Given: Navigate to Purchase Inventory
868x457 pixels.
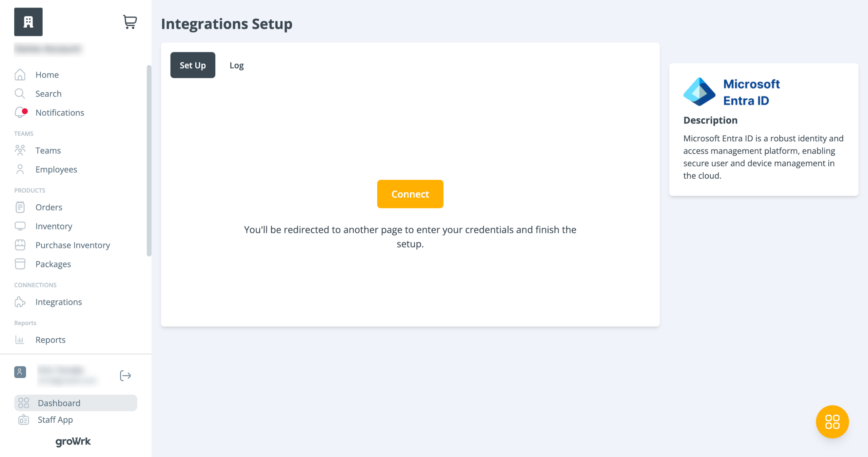Looking at the screenshot, I should [x=73, y=245].
